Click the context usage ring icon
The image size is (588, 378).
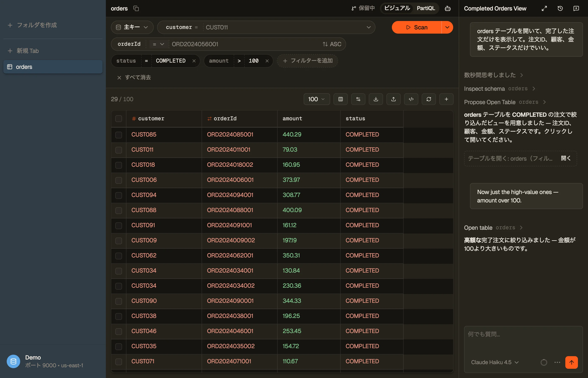coord(543,362)
